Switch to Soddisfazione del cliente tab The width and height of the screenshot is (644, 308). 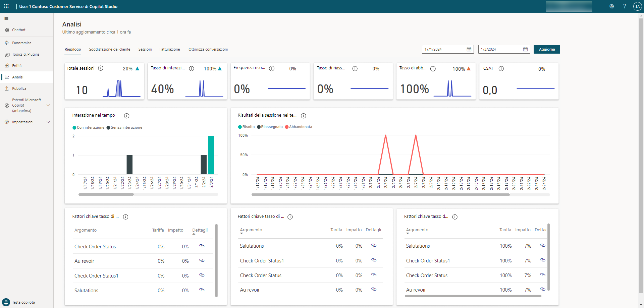click(x=110, y=49)
